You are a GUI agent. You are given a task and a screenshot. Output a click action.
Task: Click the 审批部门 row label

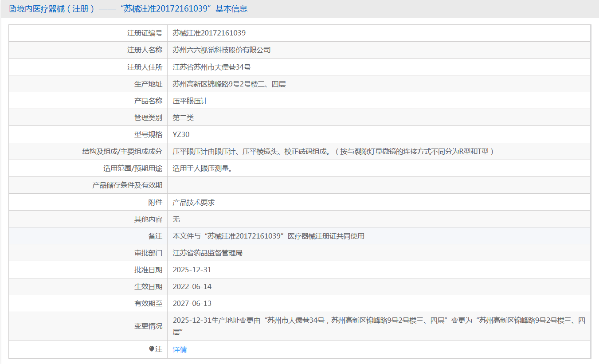point(148,253)
